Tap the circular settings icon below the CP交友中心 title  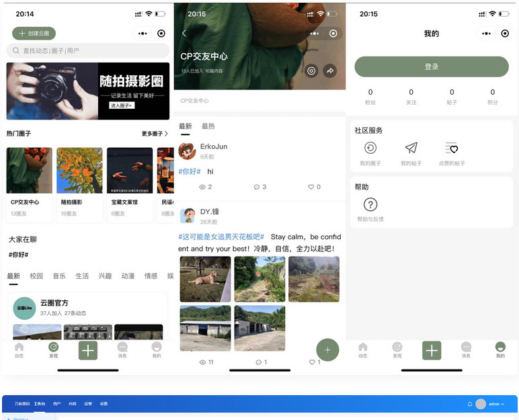point(311,71)
